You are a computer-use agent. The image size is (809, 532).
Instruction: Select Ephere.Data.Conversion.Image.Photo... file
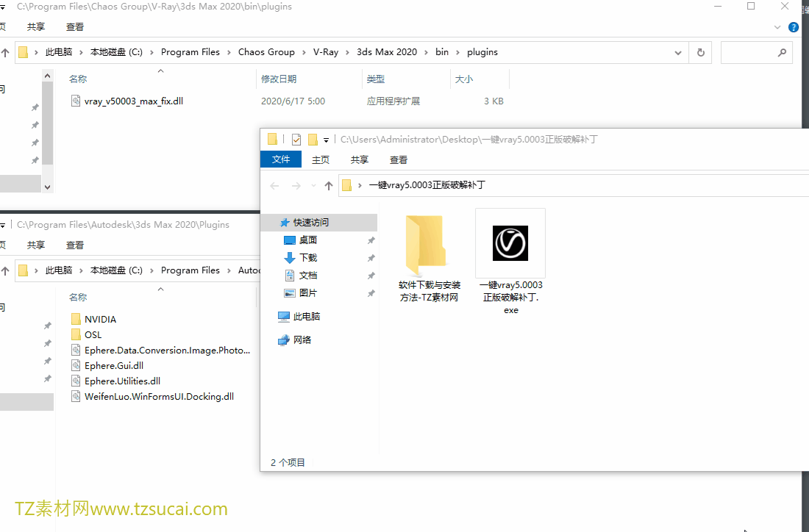click(x=167, y=350)
